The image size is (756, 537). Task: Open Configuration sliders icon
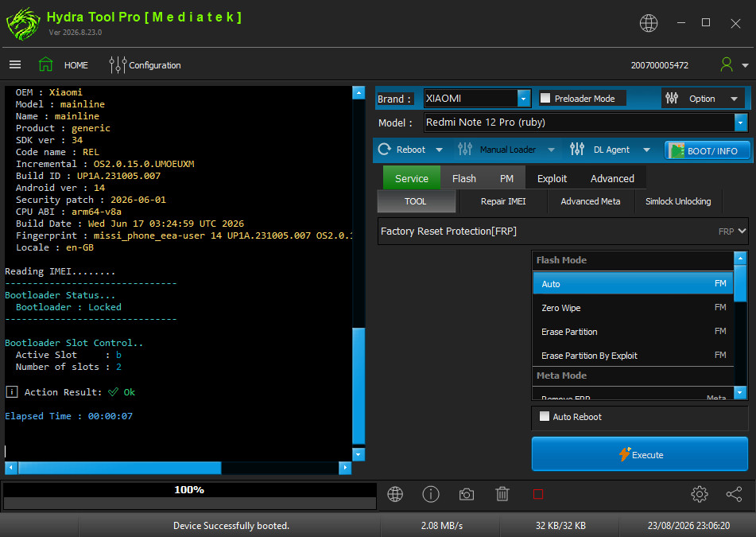click(118, 64)
